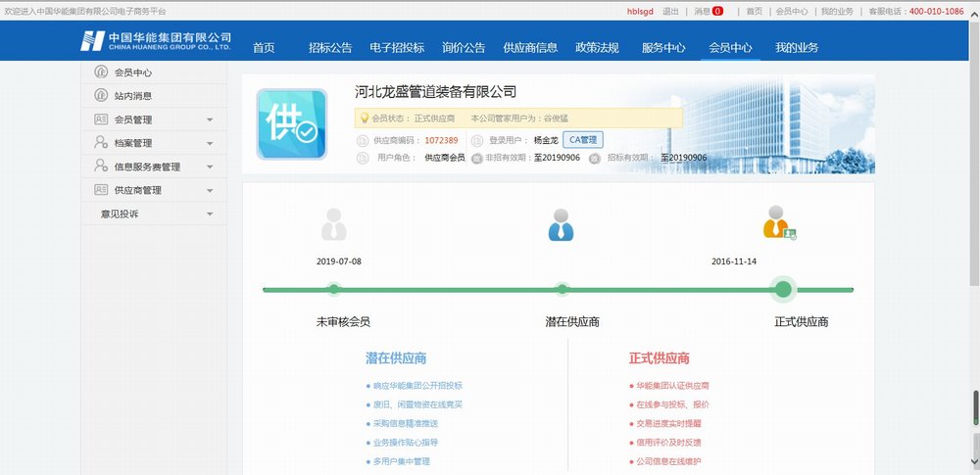This screenshot has height=475, width=980.
Task: Click 会员中心 link in top utility bar
Action: (792, 11)
